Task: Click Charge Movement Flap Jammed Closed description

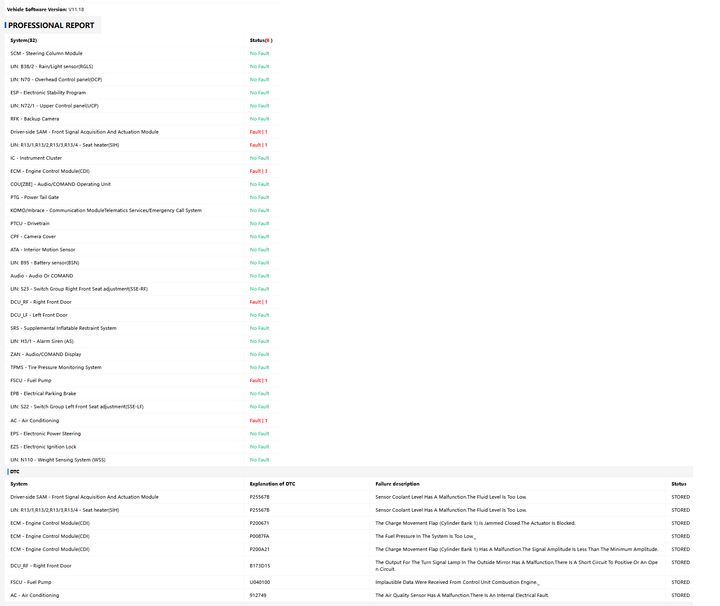Action: (475, 523)
